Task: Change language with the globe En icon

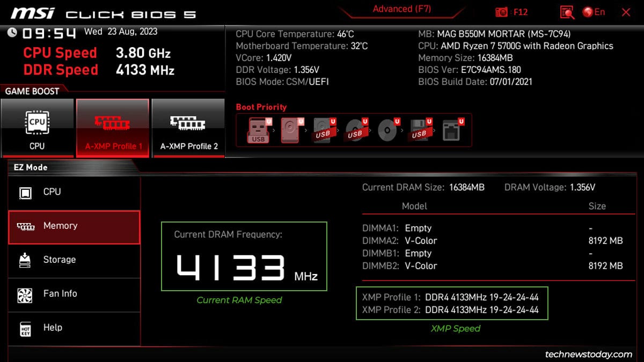Action: 594,12
